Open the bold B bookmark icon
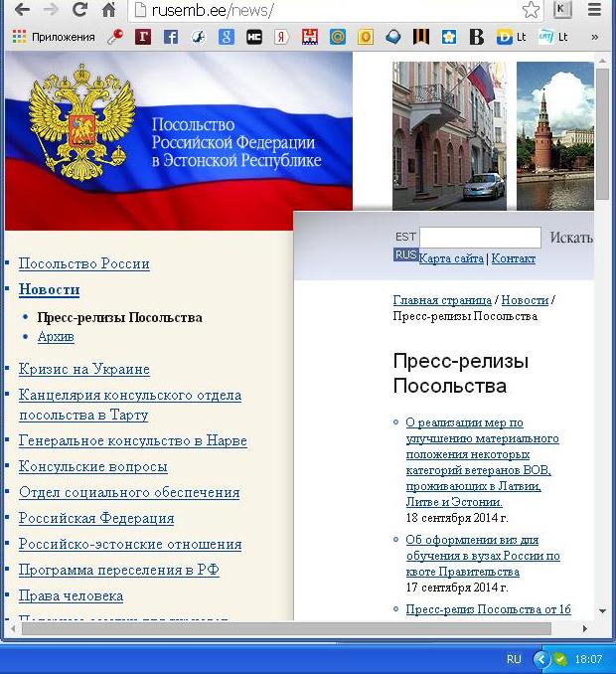 coord(476,37)
